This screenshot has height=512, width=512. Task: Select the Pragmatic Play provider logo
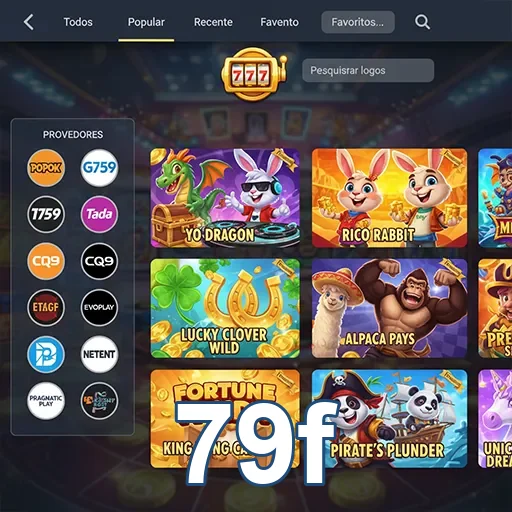[x=46, y=401]
